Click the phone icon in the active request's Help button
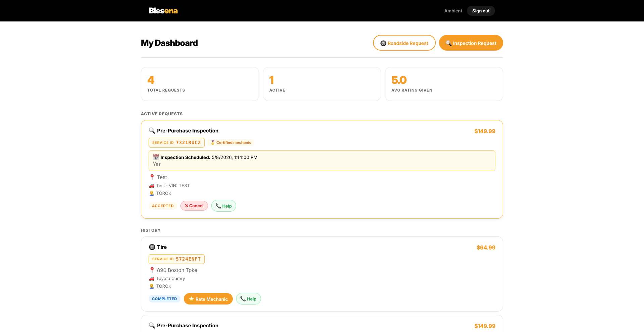The height and width of the screenshot is (332, 644). 218,206
